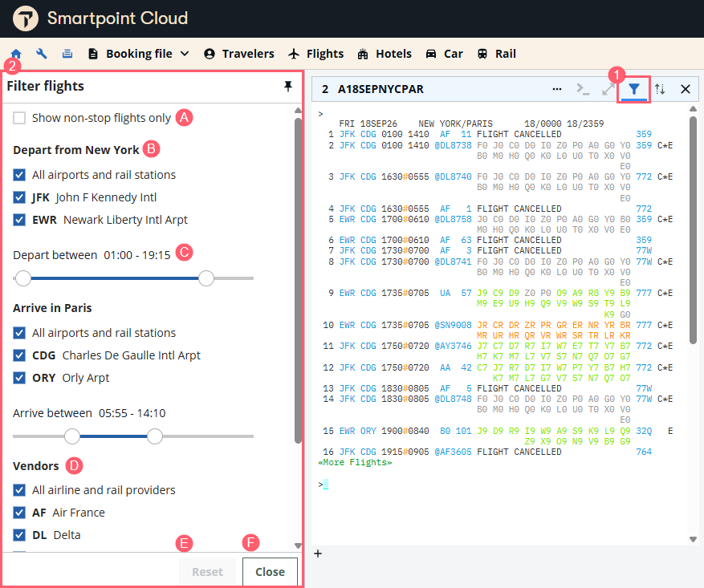Open the Car menu item
Viewport: 704px width, 588px height.
[x=444, y=54]
